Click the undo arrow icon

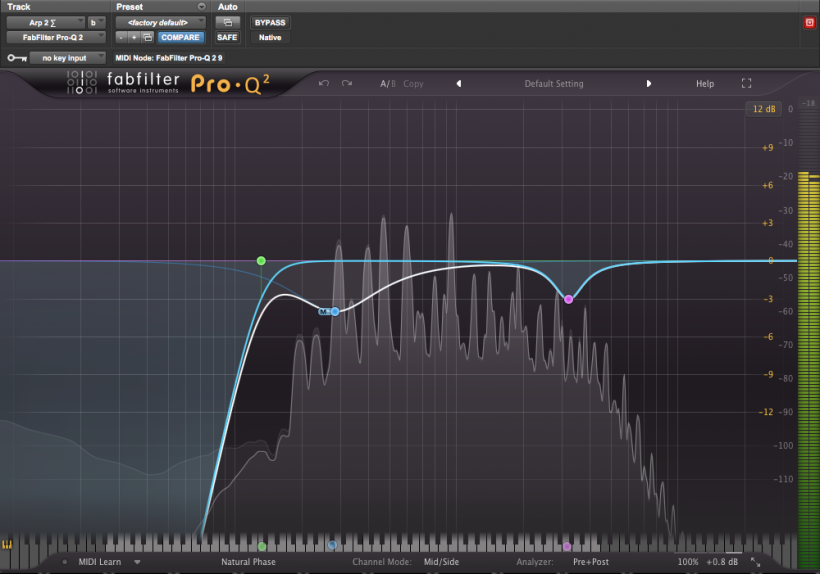tap(324, 84)
